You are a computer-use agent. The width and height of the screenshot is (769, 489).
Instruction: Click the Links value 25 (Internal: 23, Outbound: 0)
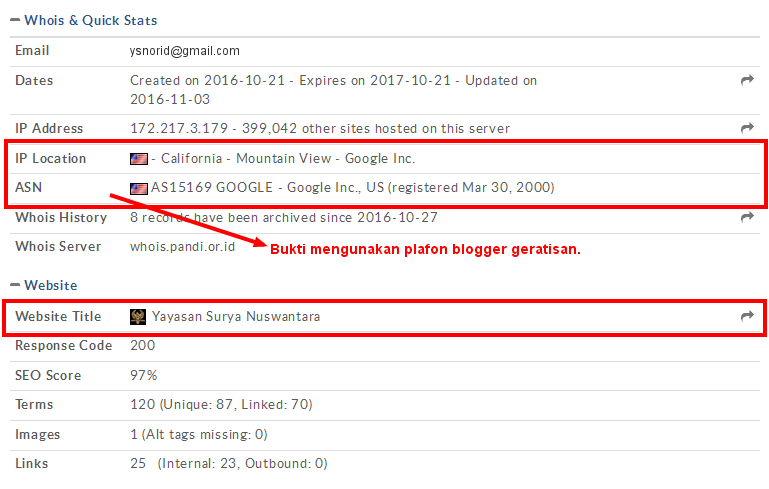pyautogui.click(x=229, y=463)
